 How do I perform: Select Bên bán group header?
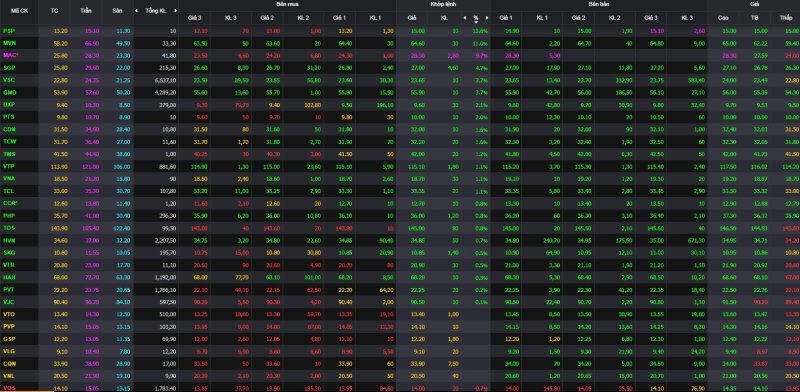point(598,4)
